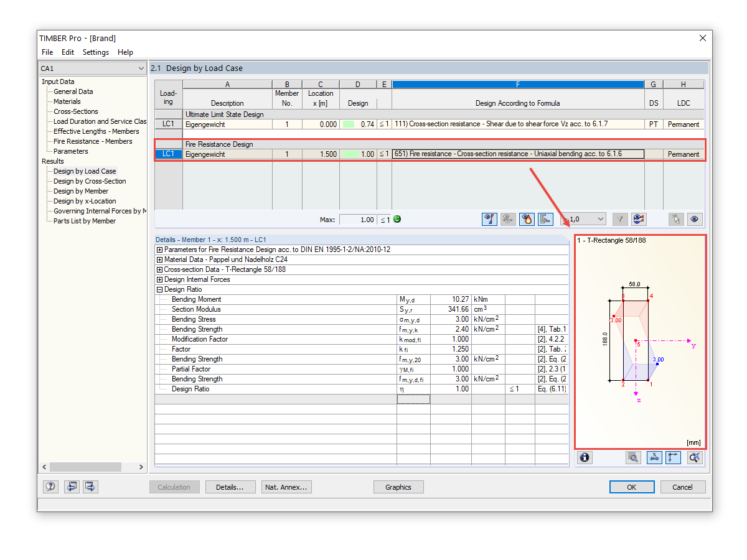This screenshot has width=747, height=560.
Task: Go to next window with right arrow icon
Action: [x=91, y=487]
